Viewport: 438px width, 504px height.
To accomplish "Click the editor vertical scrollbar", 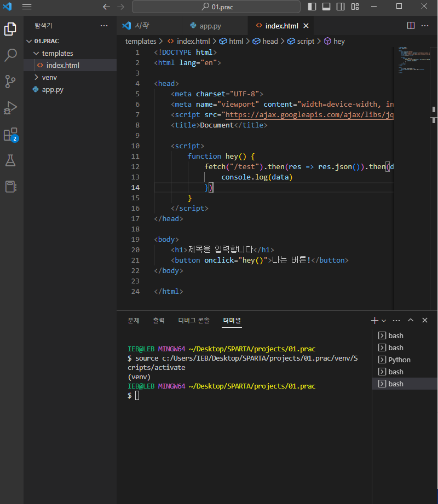I will point(434,178).
